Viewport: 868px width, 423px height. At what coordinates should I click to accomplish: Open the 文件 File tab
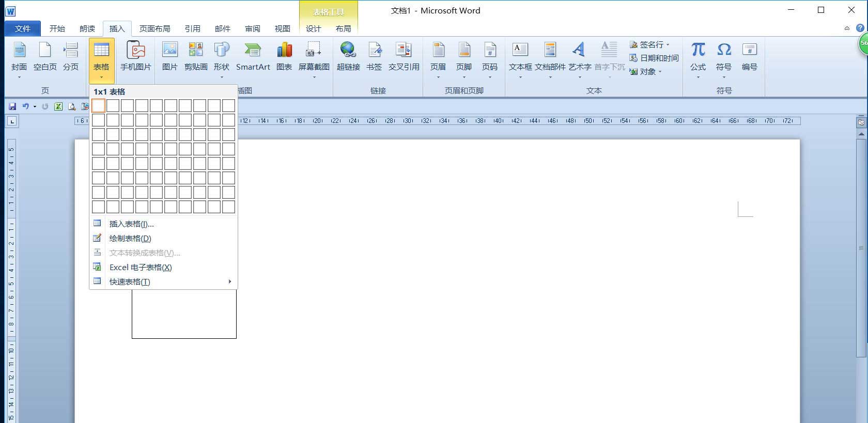pyautogui.click(x=23, y=28)
